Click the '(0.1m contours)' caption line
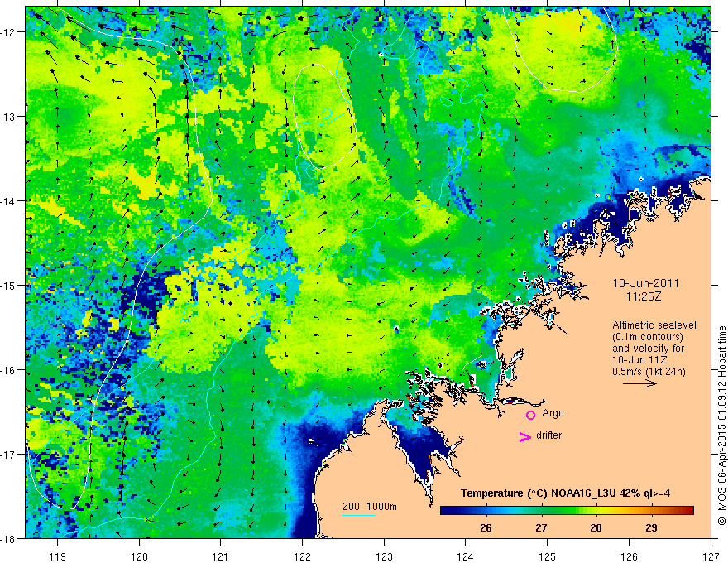The image size is (728, 563). (x=647, y=337)
